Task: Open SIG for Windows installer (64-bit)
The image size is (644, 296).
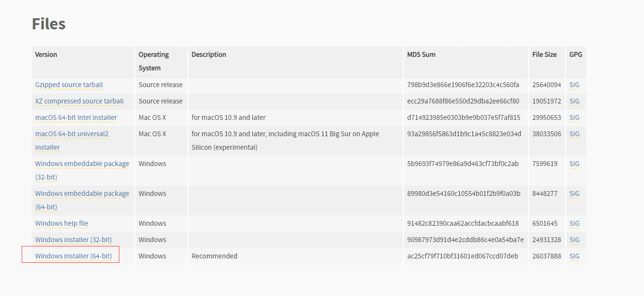Action: 574,256
